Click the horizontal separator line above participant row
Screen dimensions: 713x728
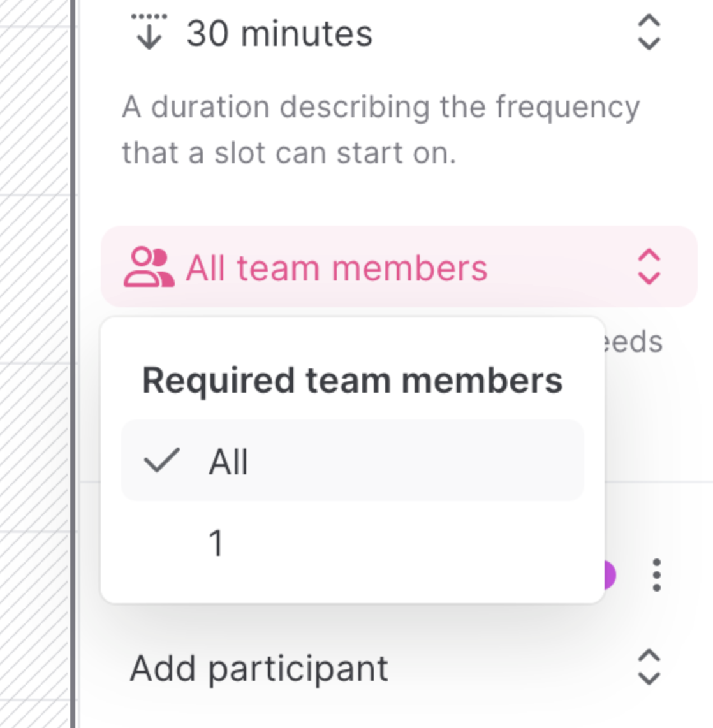(x=657, y=482)
